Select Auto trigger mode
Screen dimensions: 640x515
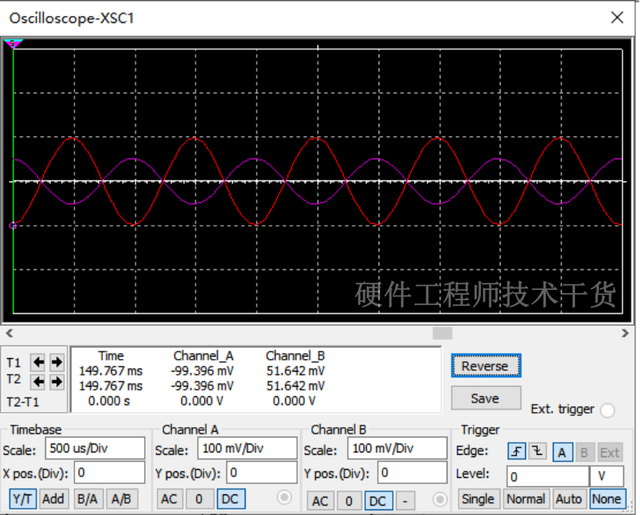coord(568,499)
